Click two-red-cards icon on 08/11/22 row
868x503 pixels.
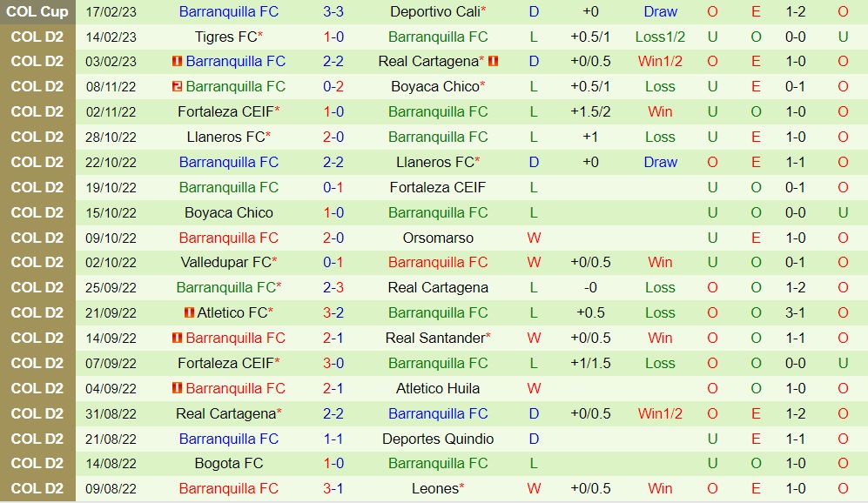pos(178,87)
